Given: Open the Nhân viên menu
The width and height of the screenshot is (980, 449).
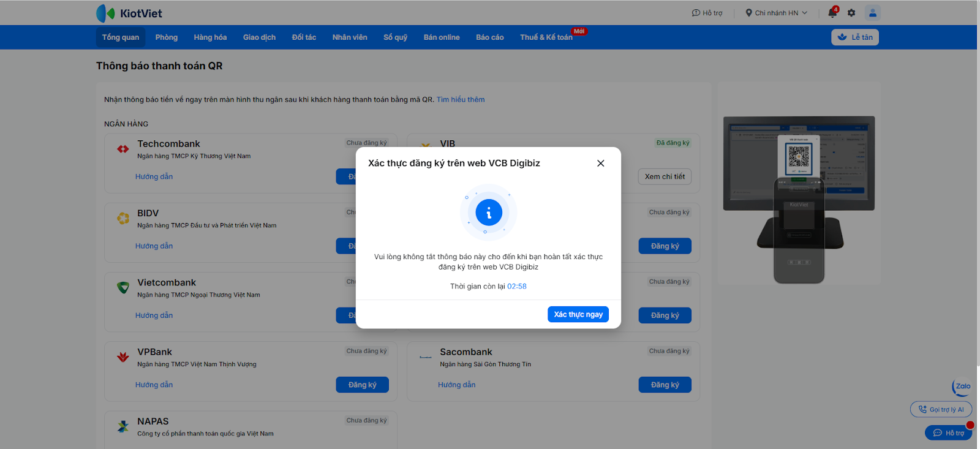Looking at the screenshot, I should tap(350, 37).
